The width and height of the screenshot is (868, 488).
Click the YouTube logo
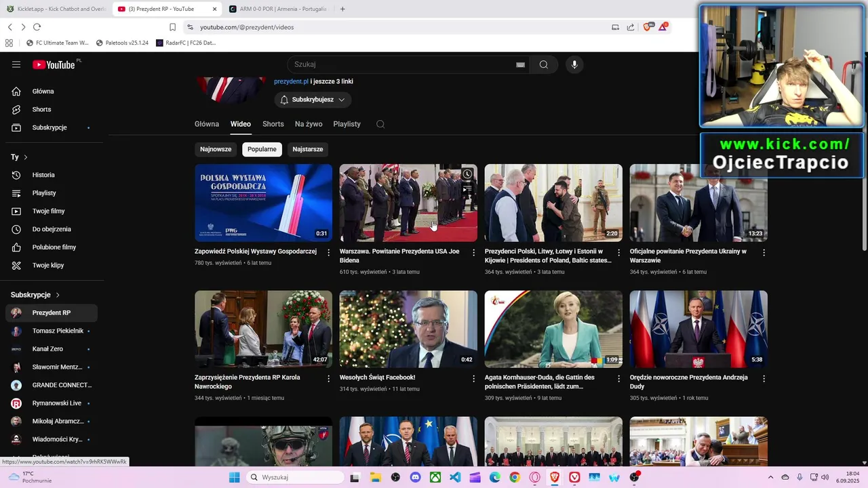click(x=54, y=64)
